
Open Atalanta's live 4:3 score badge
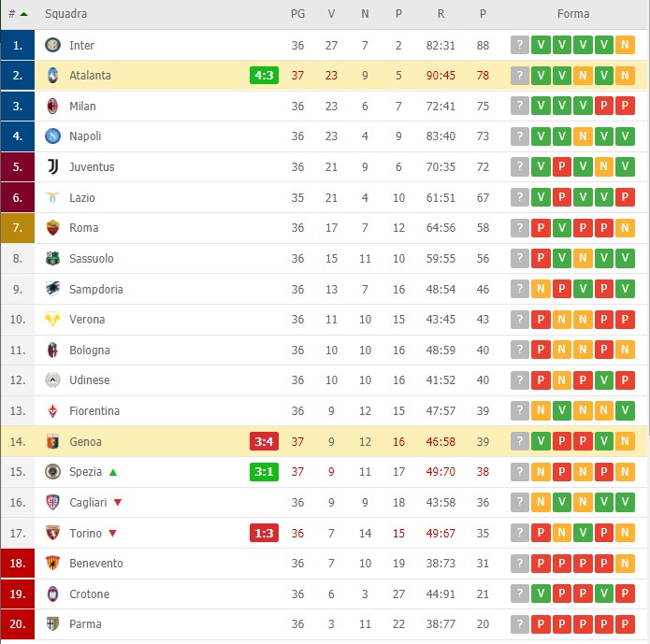[x=264, y=76]
